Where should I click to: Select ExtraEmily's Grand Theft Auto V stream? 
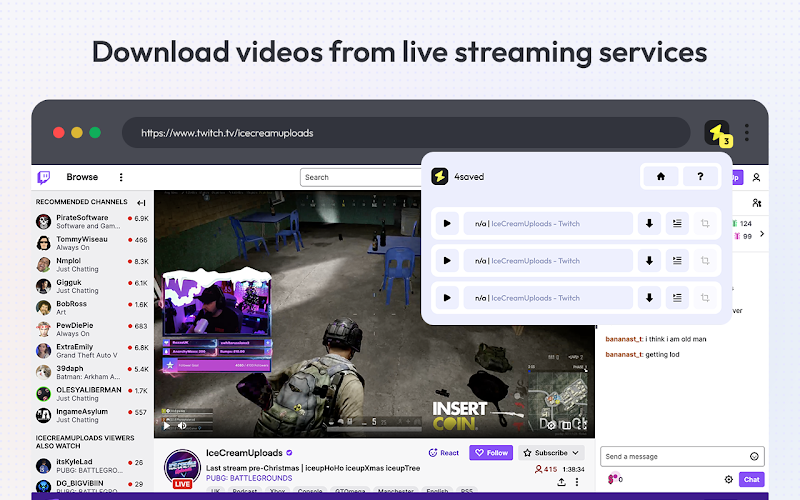coord(92,351)
